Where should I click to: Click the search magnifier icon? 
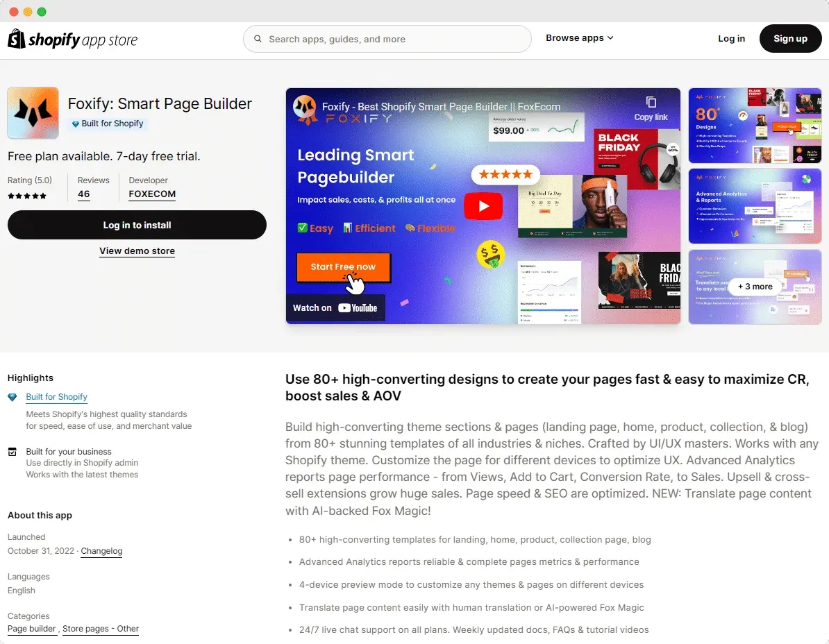click(258, 39)
